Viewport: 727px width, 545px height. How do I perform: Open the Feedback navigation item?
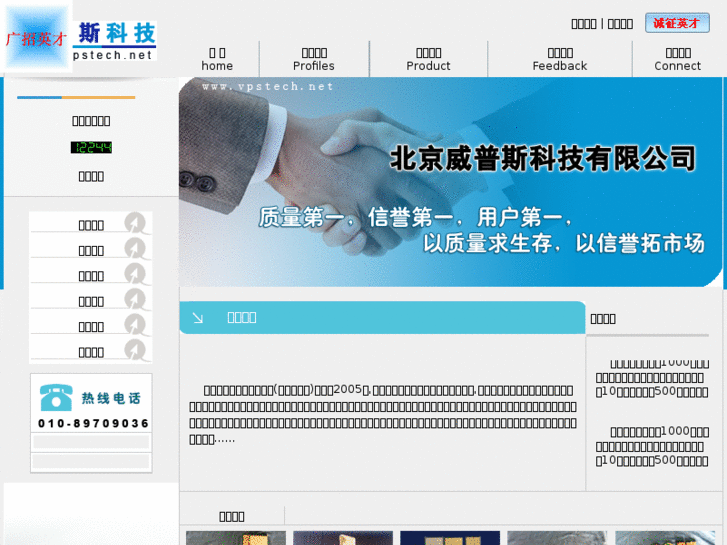click(560, 59)
